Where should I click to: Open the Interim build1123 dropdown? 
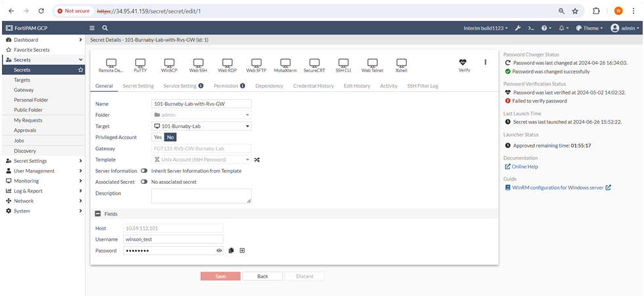486,28
